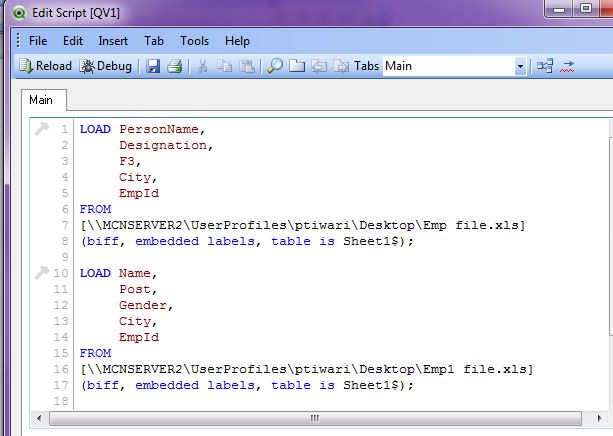
Task: Maximize the Edit Script window
Action: point(586,9)
